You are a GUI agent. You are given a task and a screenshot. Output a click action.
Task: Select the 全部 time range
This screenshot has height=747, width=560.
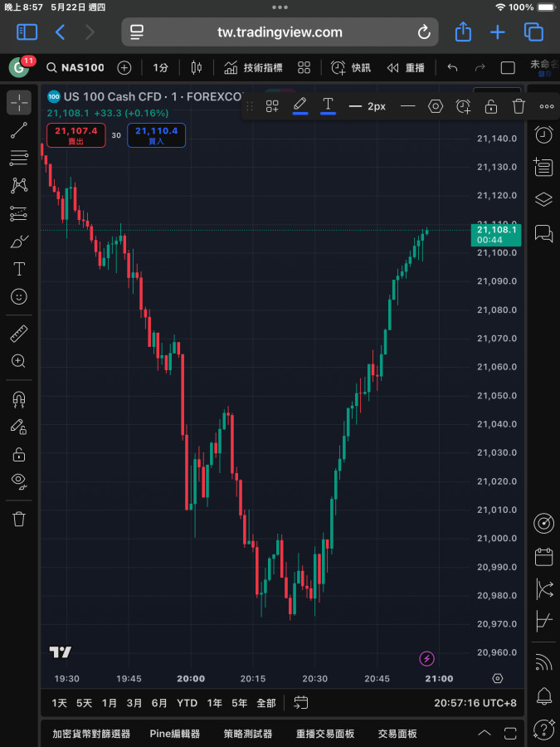tap(266, 703)
